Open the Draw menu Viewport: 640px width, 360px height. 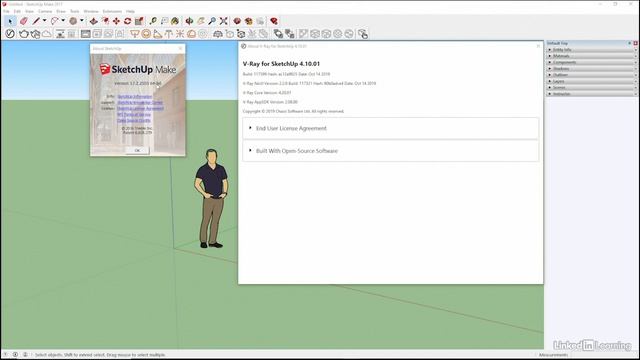[61, 11]
